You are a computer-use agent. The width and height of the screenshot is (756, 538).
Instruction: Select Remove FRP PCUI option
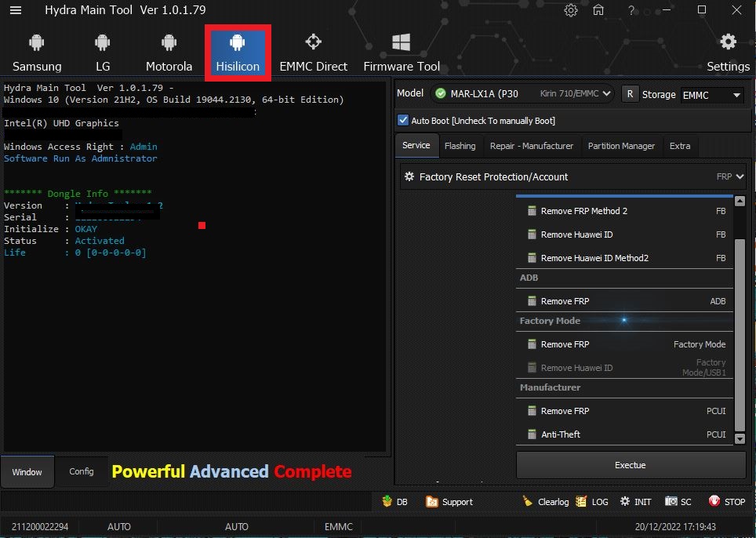(x=625, y=411)
